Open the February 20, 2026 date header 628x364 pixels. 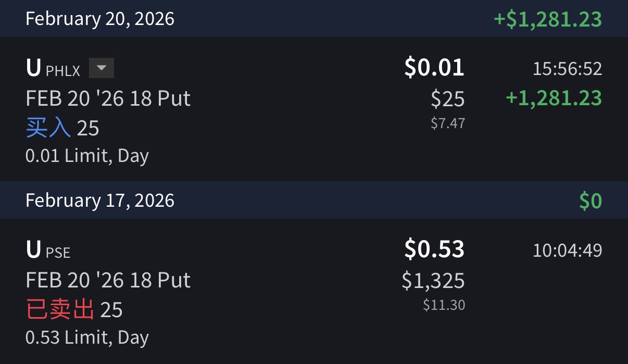(x=100, y=19)
